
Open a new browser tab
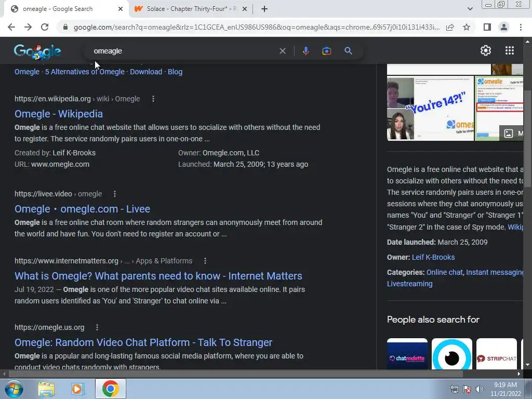tap(264, 9)
